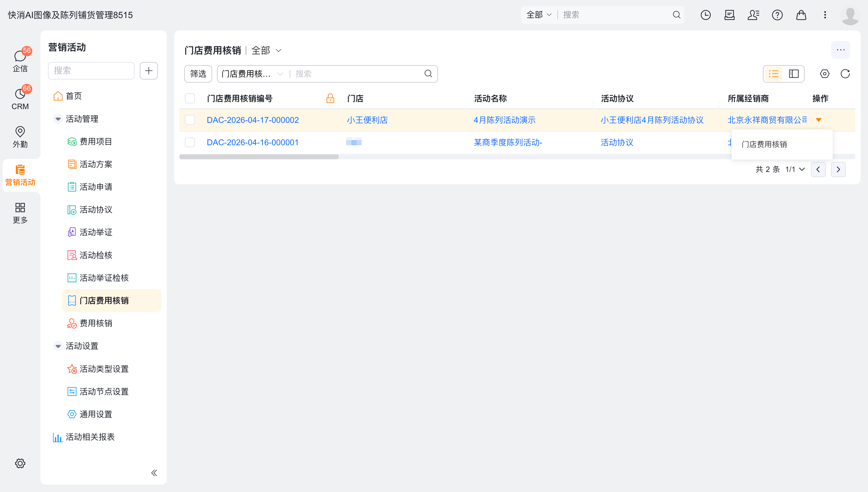Open the ··· more options button

point(841,50)
